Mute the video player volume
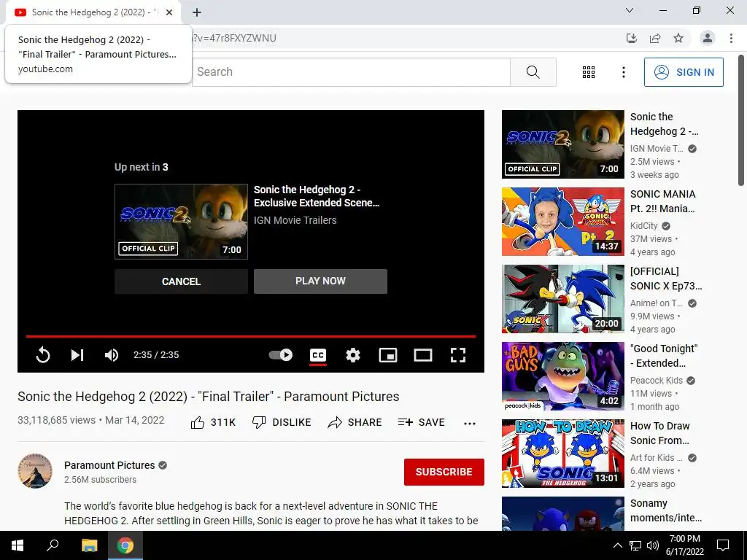 [x=112, y=355]
